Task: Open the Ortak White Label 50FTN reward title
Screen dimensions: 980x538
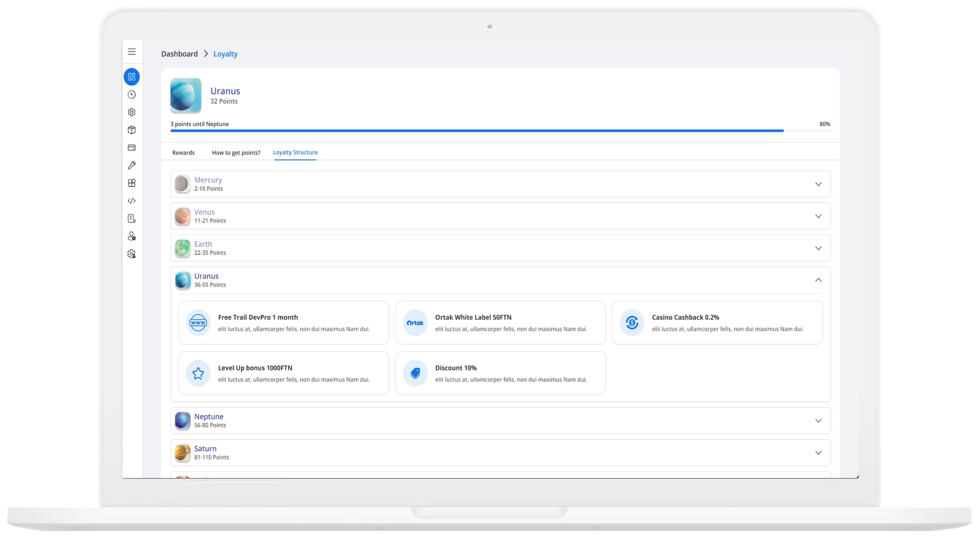Action: click(x=473, y=317)
